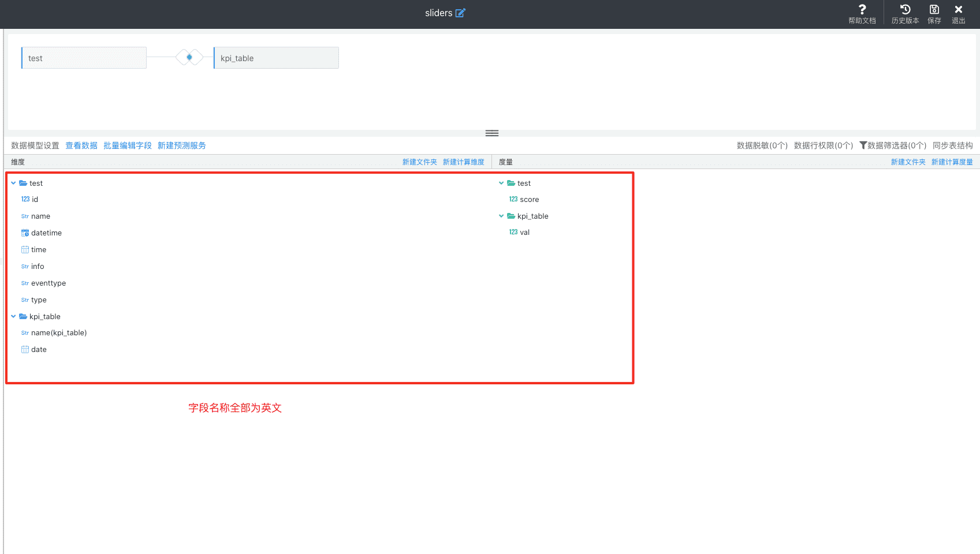Image resolution: width=980 pixels, height=554 pixels.
Task: Click 新建文件夹 in the dimension panel
Action: (420, 162)
